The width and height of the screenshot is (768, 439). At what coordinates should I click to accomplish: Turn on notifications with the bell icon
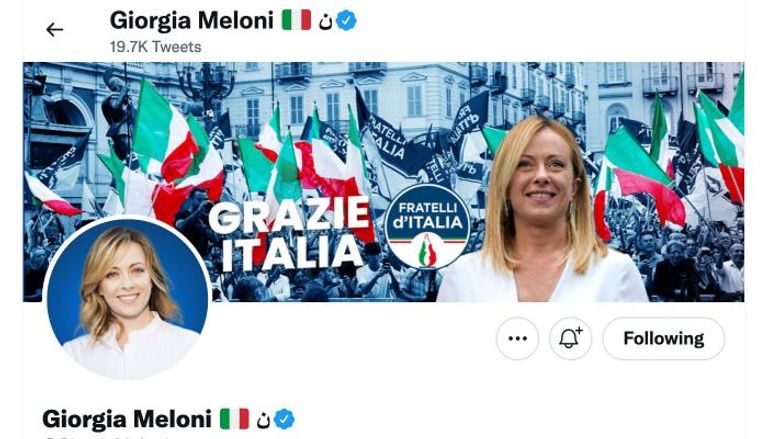(x=570, y=338)
